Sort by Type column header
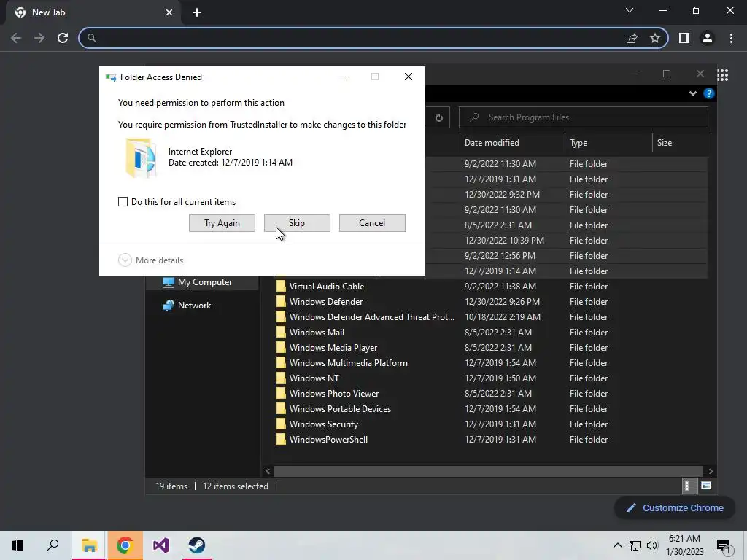 click(x=608, y=143)
